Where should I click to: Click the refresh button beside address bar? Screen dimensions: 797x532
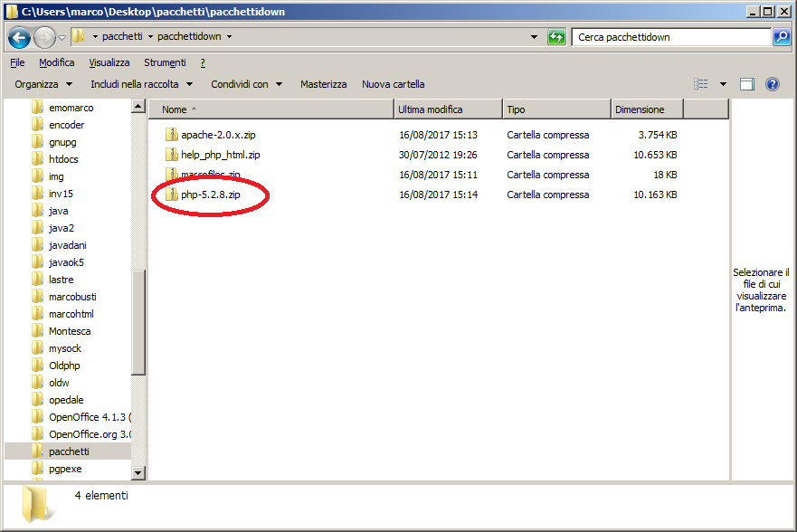tap(557, 37)
